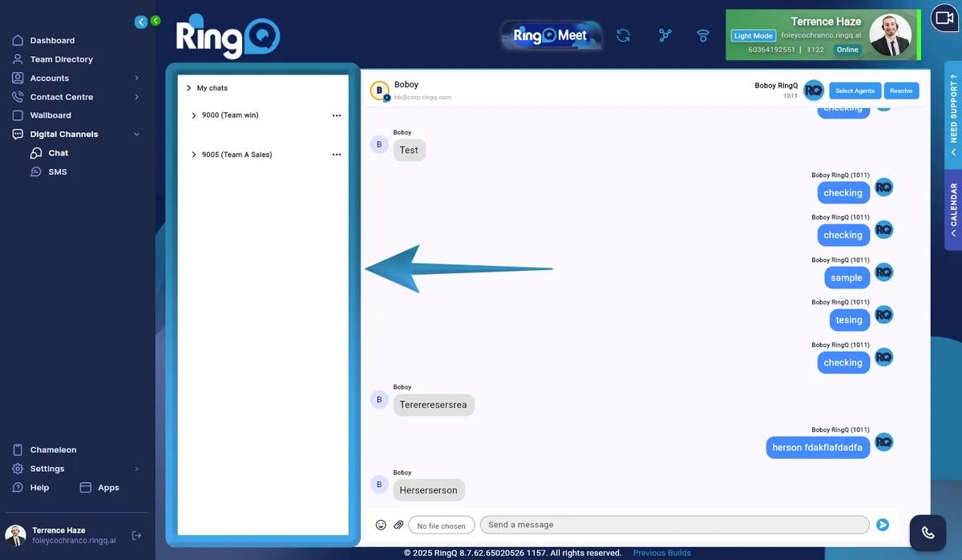Screen dimensions: 962x560
Task: Click the 'herson fdakflafdadfa' message bubble
Action: click(x=818, y=447)
